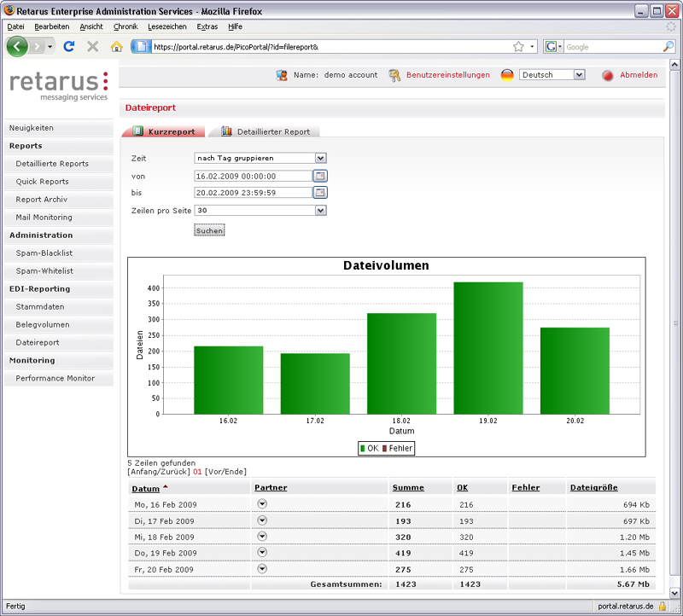Screen dimensions: 683x616
Task: Open calendar picker for 'bis' date
Action: tap(319, 193)
